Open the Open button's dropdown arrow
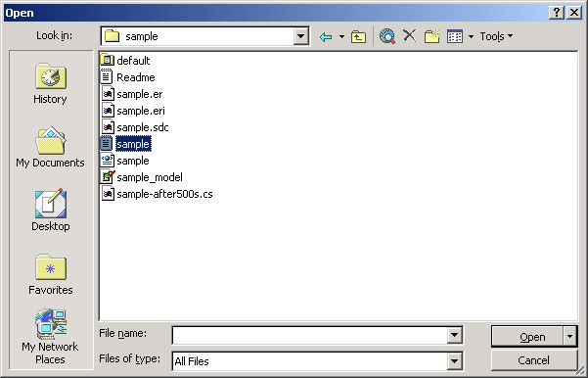Screen dimensions: 588x378 tap(569, 336)
